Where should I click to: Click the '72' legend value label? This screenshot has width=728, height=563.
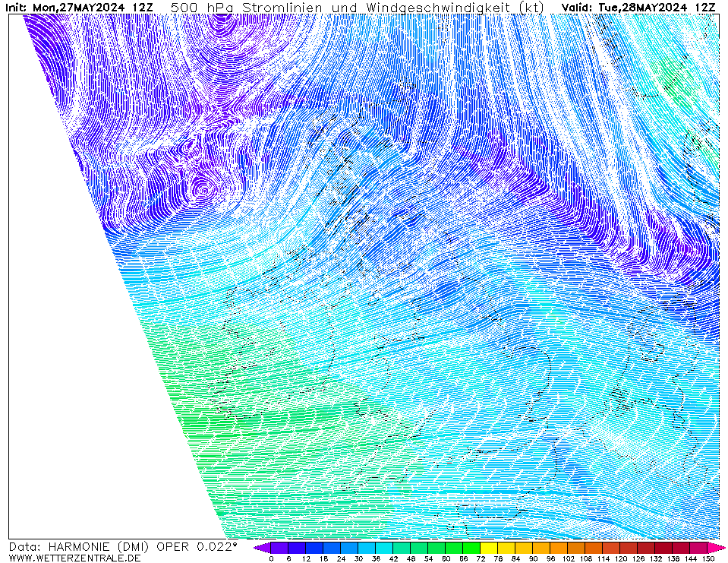click(481, 558)
